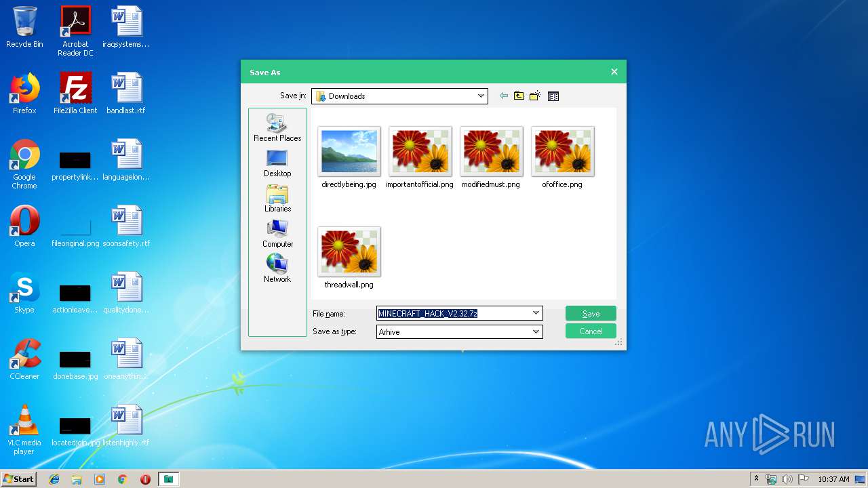Select iraqsystems document icon
Viewport: 868px width, 488px height.
126,28
